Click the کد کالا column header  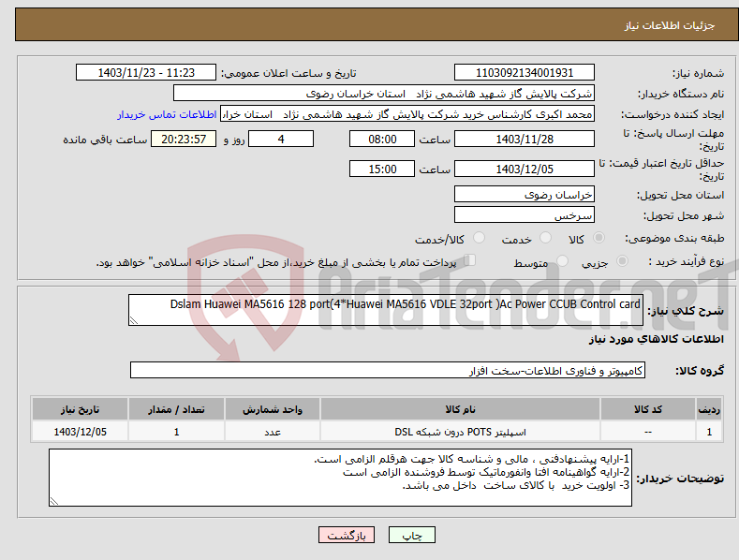(x=648, y=409)
